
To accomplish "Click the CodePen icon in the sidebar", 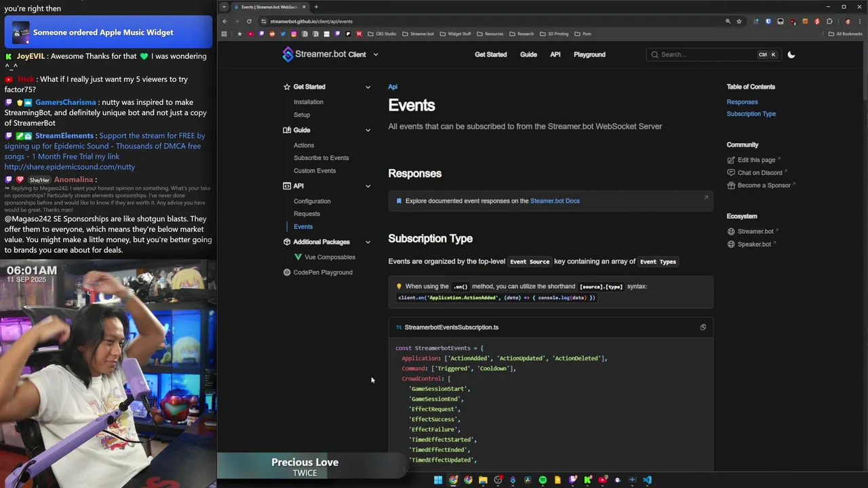I will [x=287, y=272].
